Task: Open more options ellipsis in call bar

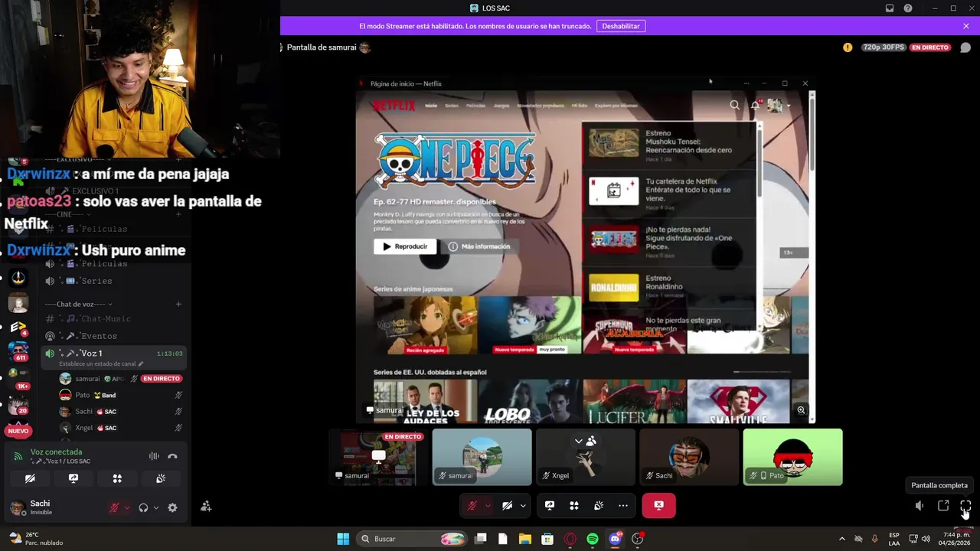Action: click(x=623, y=505)
